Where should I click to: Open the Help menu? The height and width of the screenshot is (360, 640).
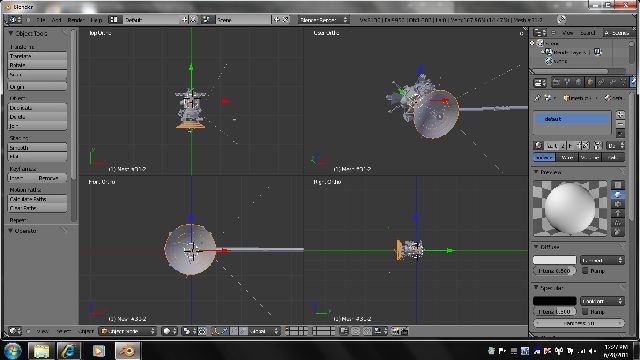[x=96, y=20]
